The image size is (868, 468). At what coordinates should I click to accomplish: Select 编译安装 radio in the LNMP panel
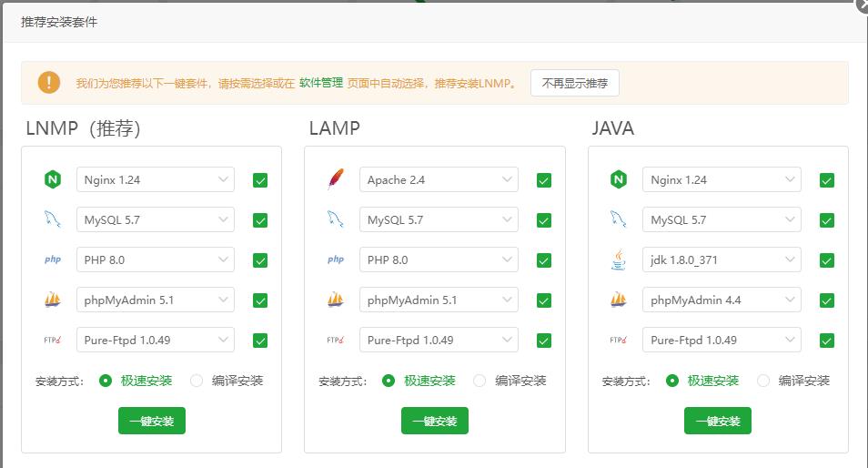197,381
